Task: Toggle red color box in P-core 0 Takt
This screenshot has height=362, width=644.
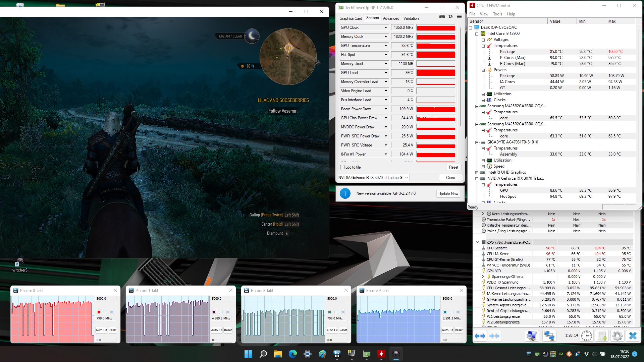Action: tap(99, 312)
